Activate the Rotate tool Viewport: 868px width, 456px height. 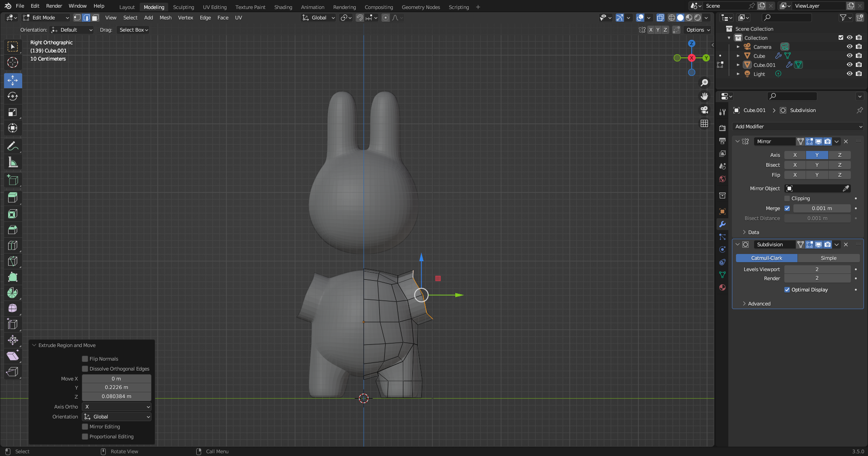(x=13, y=96)
